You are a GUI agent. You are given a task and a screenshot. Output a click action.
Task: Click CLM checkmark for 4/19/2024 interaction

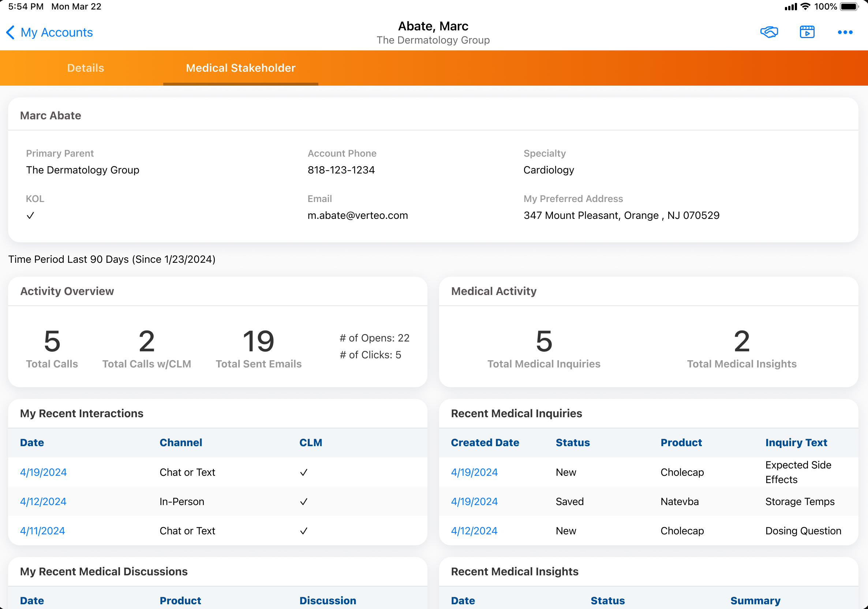[x=304, y=472]
